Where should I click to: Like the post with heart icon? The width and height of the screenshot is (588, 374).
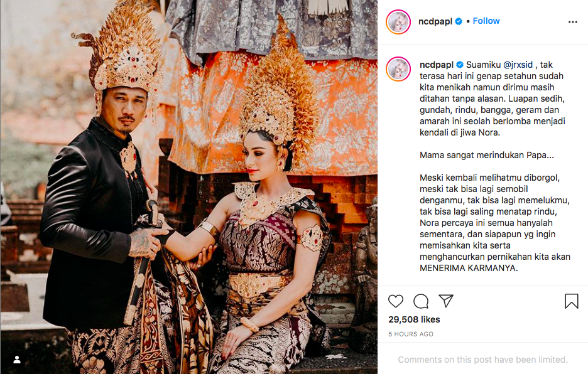click(396, 301)
